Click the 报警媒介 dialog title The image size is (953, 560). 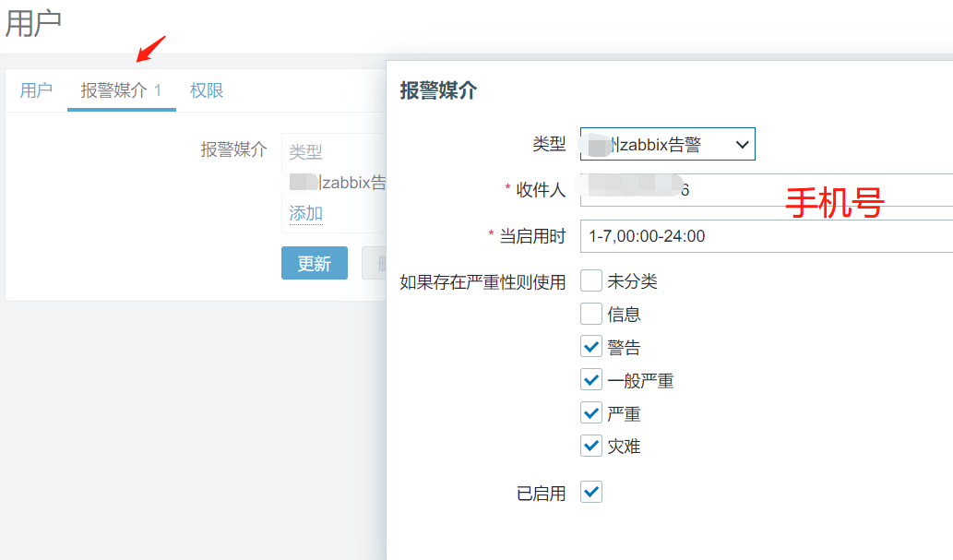pos(438,90)
